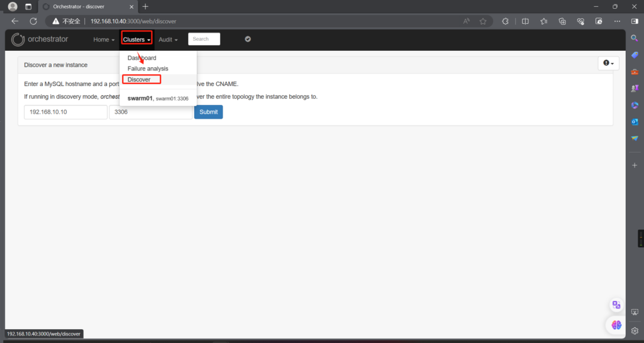Click the navbar Search field
The width and height of the screenshot is (644, 343).
coord(204,39)
